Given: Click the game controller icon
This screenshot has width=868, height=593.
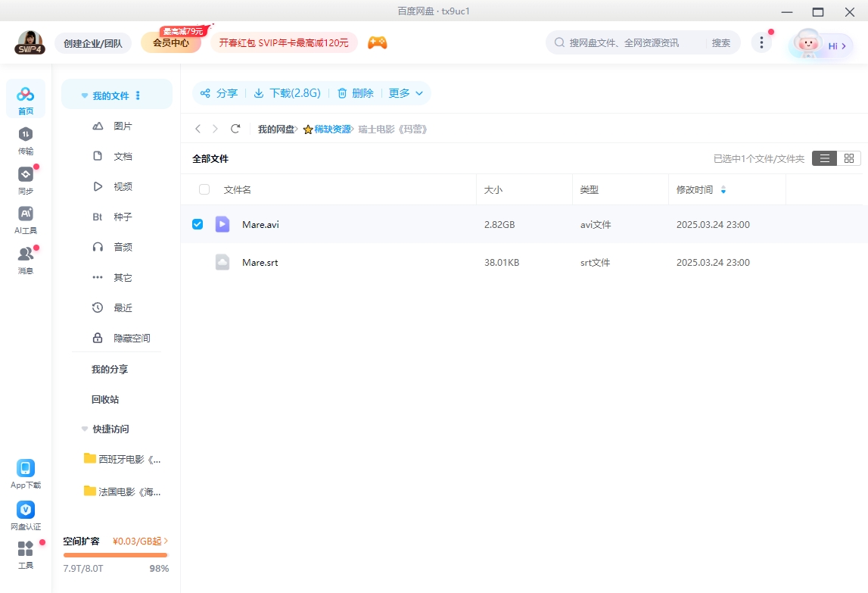Looking at the screenshot, I should click(x=377, y=43).
